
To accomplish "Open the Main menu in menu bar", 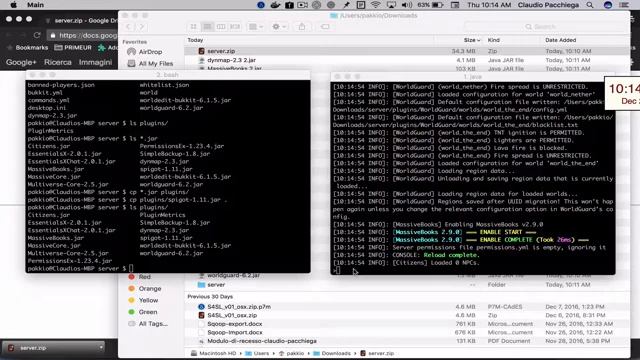I will point(36,5).
